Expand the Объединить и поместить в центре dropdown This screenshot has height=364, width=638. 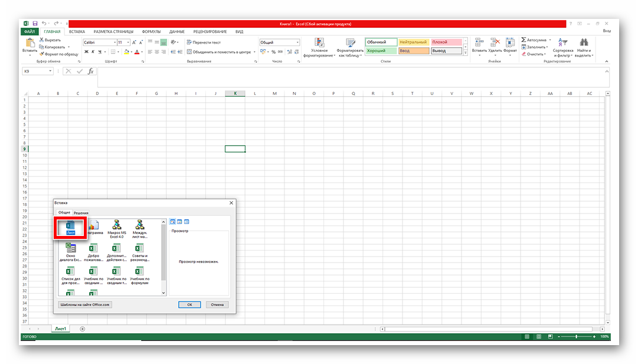[x=255, y=52]
